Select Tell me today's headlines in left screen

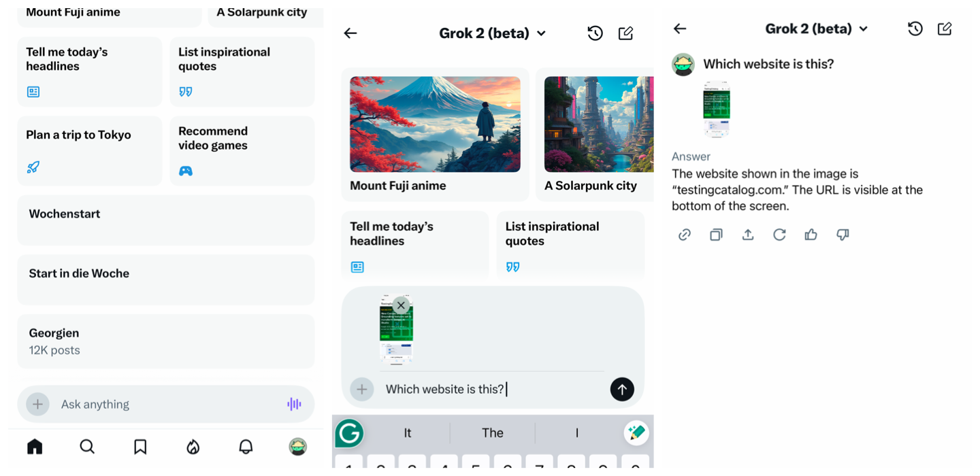tap(90, 71)
